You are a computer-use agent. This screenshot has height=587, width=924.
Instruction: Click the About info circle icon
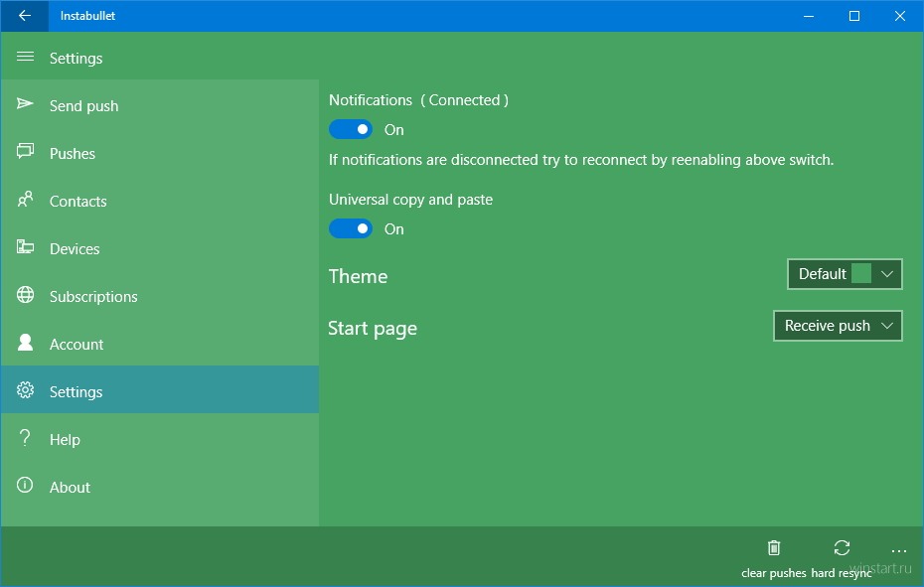coord(25,485)
